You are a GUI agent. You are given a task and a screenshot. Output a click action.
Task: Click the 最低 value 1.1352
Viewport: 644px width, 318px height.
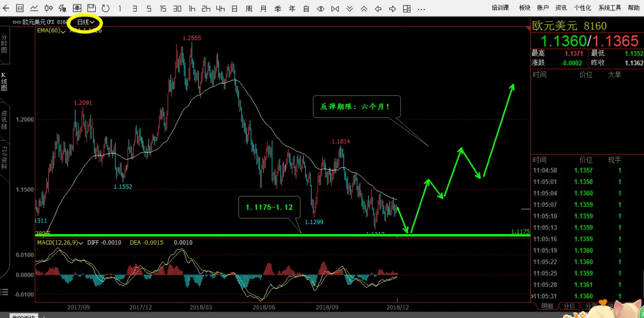tap(634, 53)
